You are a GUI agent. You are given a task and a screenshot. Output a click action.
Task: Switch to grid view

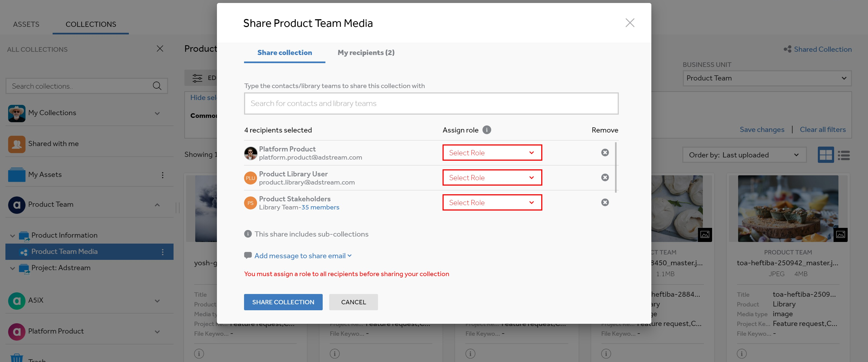click(x=825, y=155)
